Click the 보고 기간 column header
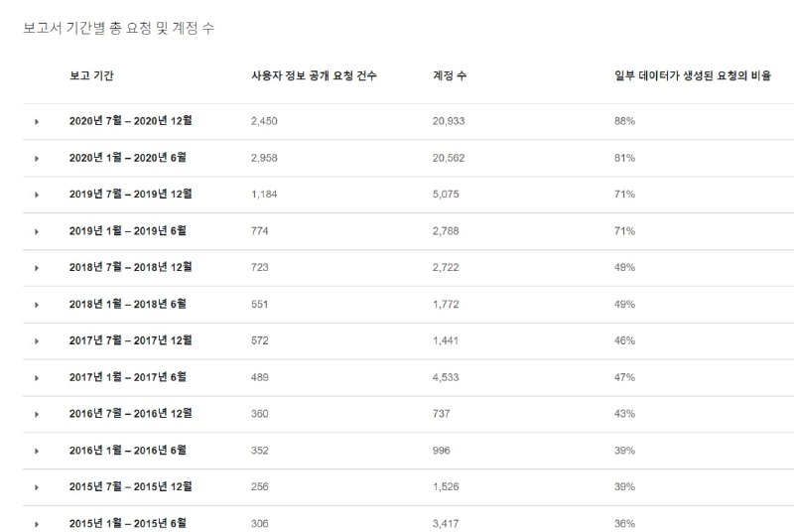The width and height of the screenshot is (794, 532). coord(91,75)
